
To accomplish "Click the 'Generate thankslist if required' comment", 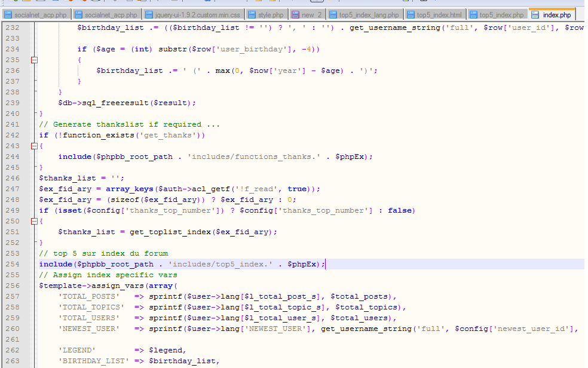I will tap(129, 124).
